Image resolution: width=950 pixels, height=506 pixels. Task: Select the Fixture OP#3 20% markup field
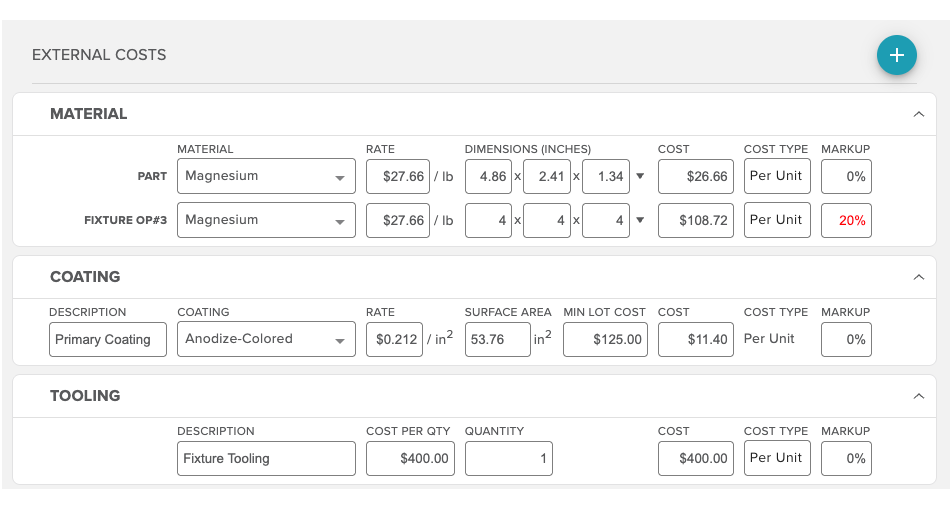click(845, 221)
